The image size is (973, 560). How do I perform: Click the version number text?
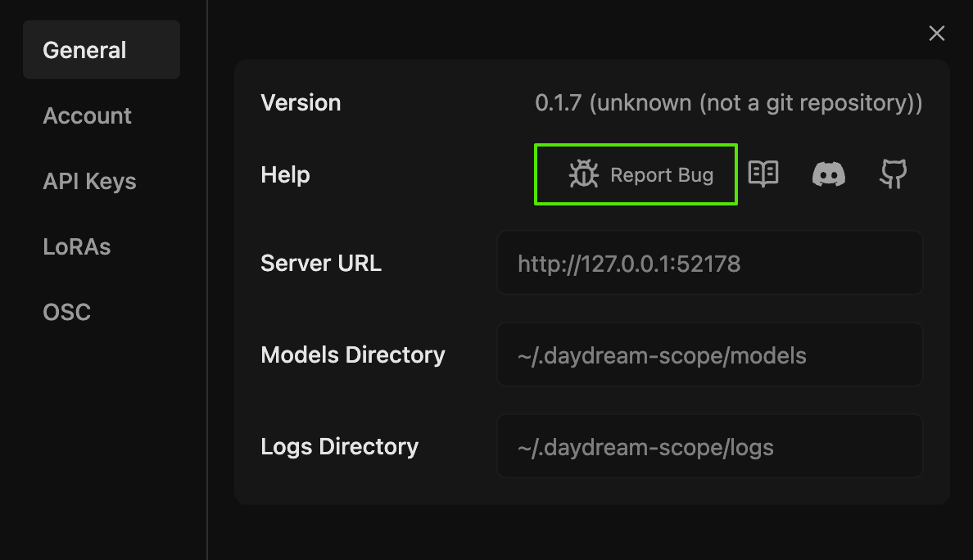click(x=726, y=102)
